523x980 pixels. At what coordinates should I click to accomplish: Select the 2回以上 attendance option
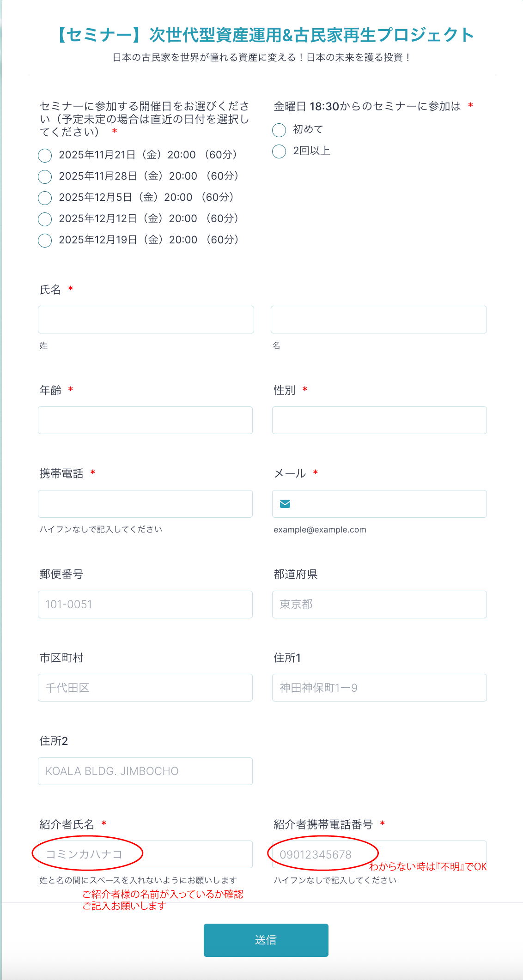tap(279, 151)
